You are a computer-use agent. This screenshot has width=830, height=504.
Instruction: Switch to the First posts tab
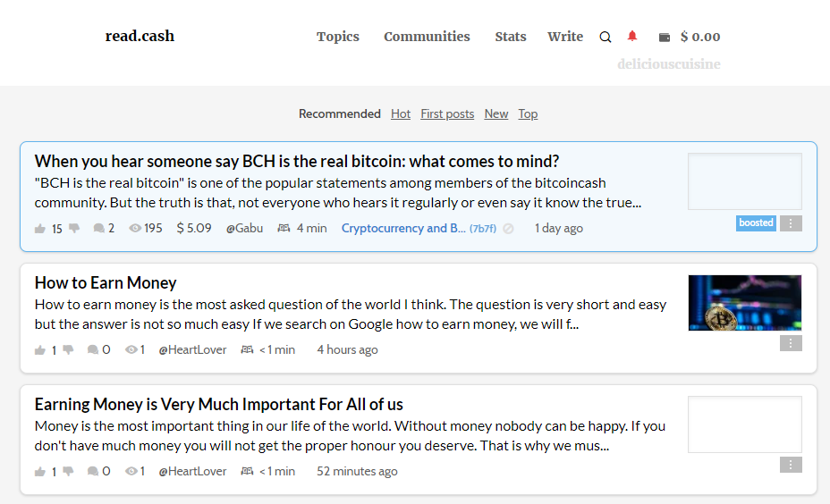(x=447, y=113)
